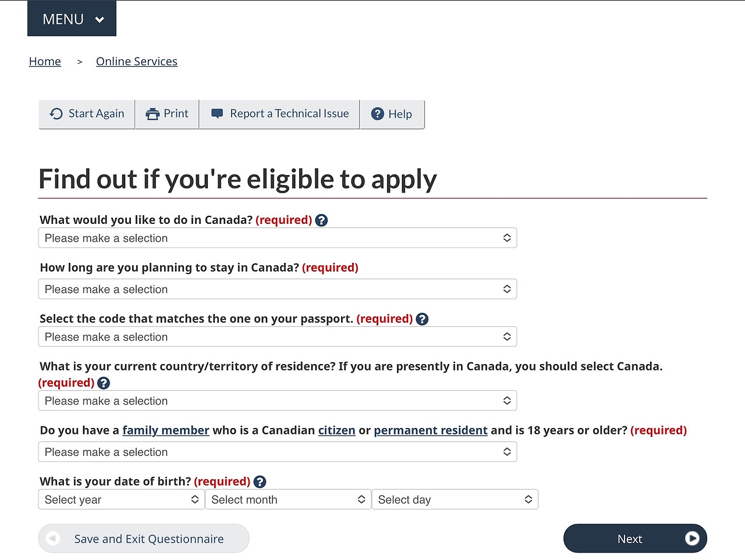Click the help icon next to passport code question

(x=422, y=319)
